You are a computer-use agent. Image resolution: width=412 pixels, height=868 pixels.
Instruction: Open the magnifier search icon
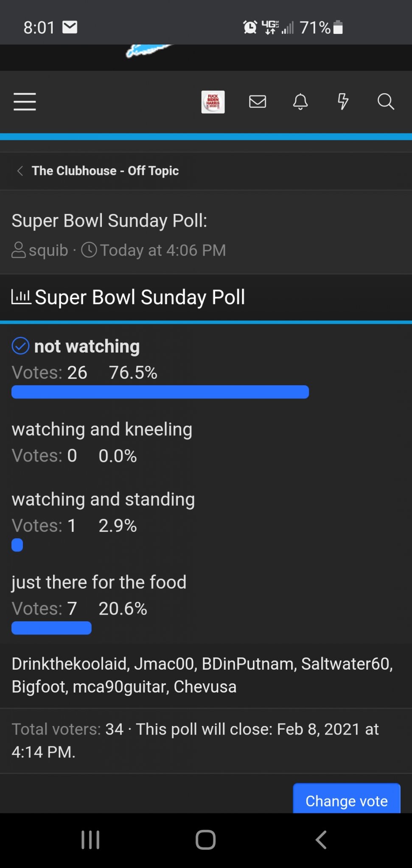(x=386, y=102)
